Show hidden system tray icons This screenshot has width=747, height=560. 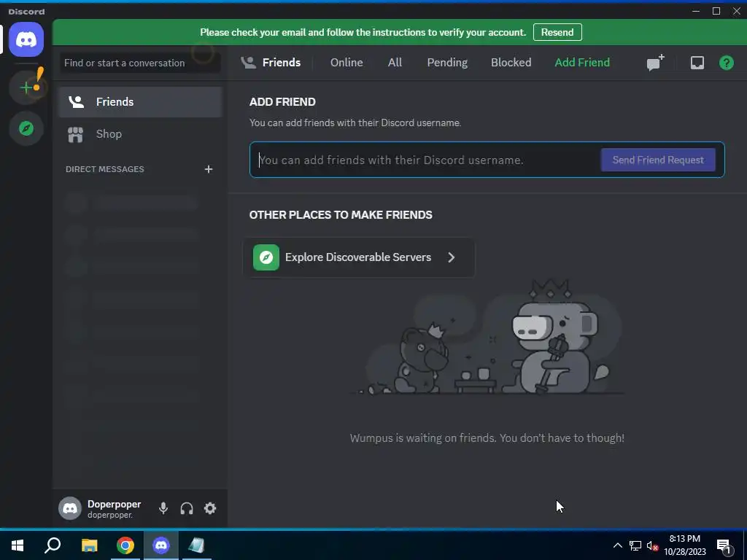point(617,545)
